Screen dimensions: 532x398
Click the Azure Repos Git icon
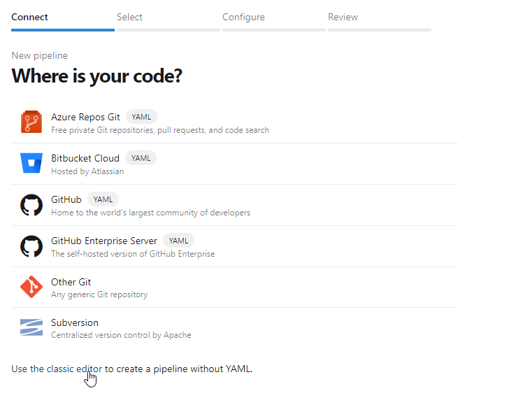(31, 122)
